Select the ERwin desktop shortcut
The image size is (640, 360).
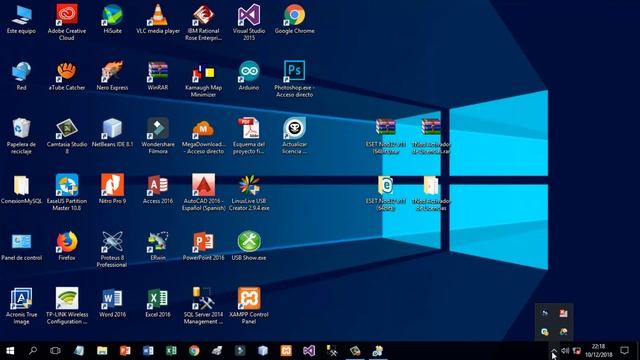tap(158, 247)
